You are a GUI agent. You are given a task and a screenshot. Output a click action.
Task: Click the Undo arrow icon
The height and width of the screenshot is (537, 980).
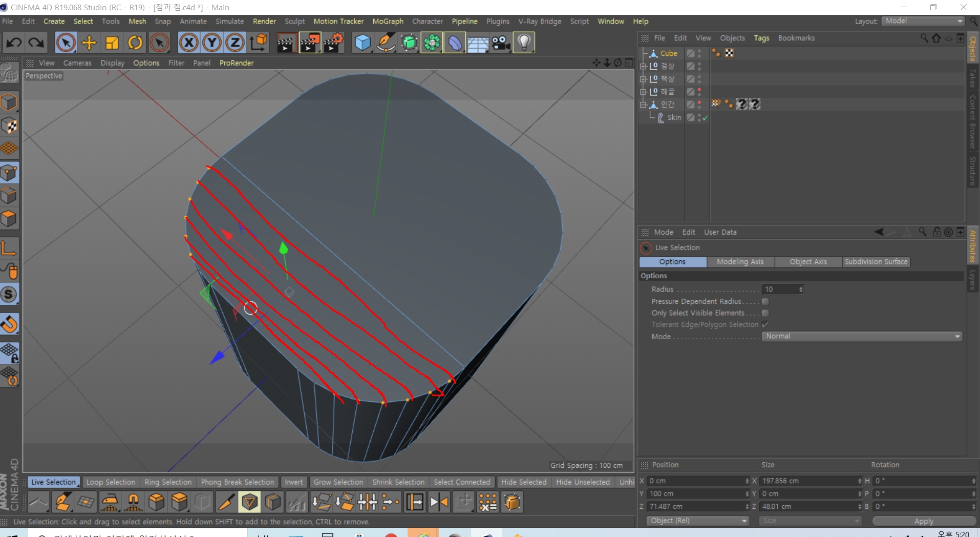14,43
